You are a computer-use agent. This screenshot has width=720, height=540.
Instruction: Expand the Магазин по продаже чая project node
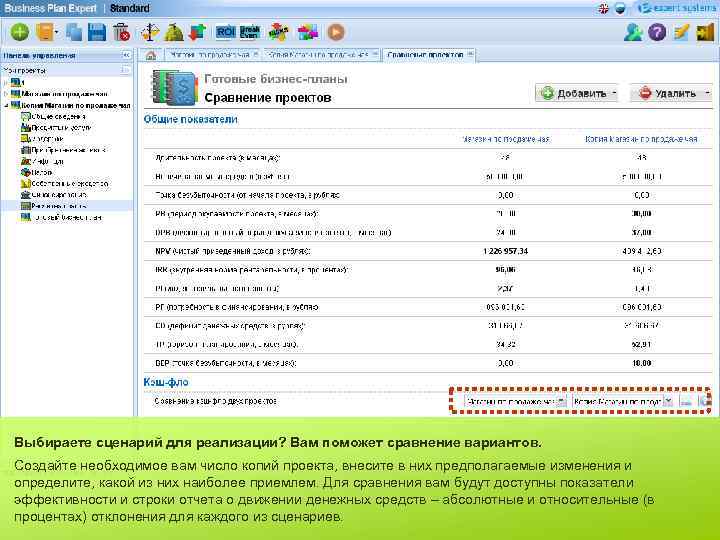tap(6, 94)
